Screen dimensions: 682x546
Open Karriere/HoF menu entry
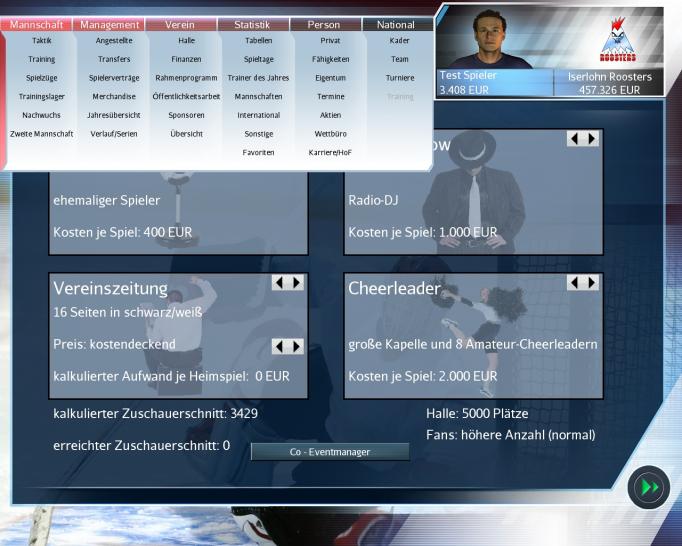[x=331, y=153]
